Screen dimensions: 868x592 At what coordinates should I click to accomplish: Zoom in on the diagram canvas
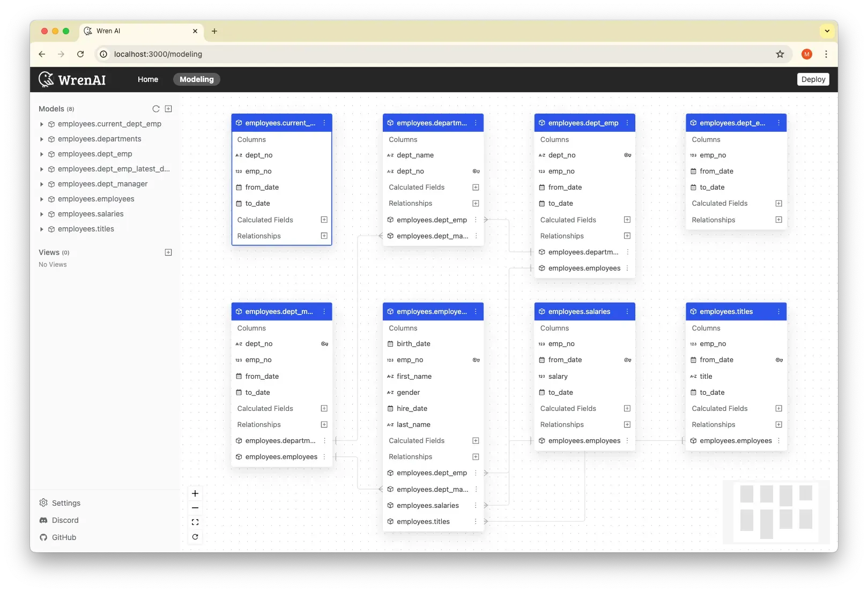tap(195, 493)
